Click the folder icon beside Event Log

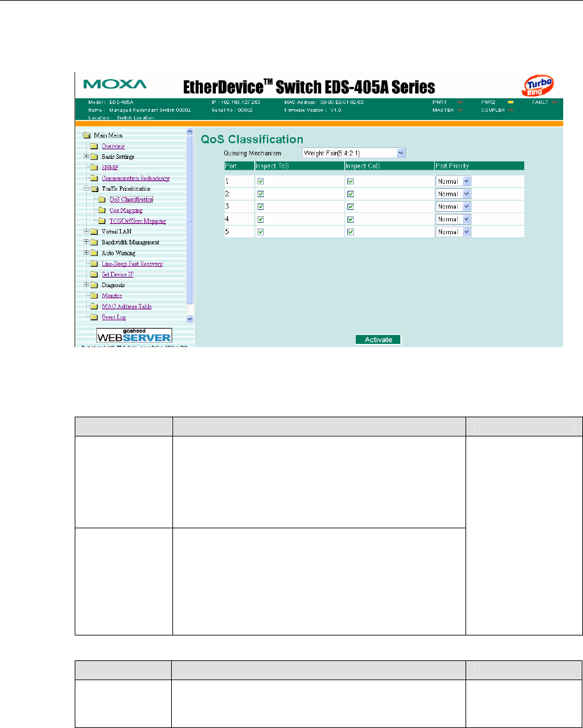click(95, 317)
